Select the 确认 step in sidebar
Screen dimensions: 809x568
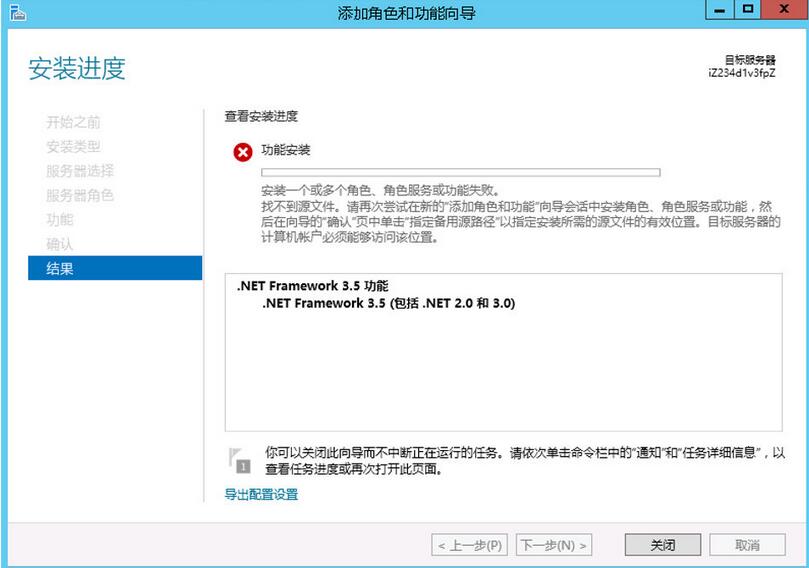click(x=60, y=244)
